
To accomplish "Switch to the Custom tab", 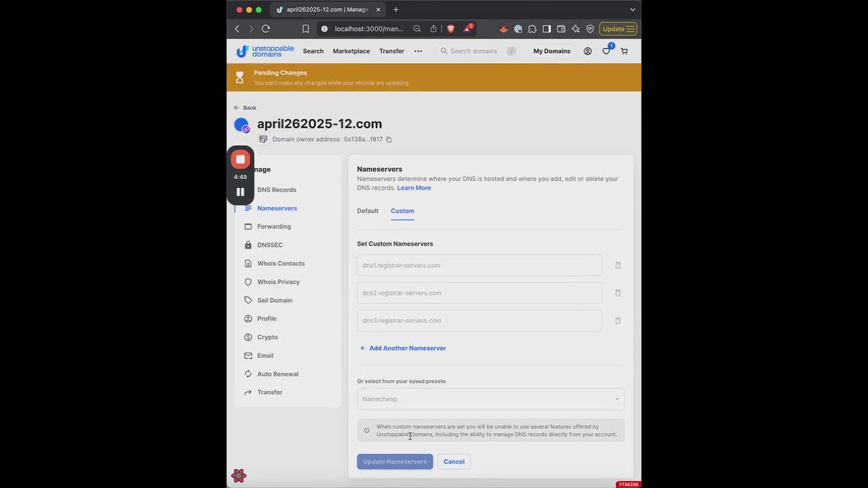I will click(402, 211).
